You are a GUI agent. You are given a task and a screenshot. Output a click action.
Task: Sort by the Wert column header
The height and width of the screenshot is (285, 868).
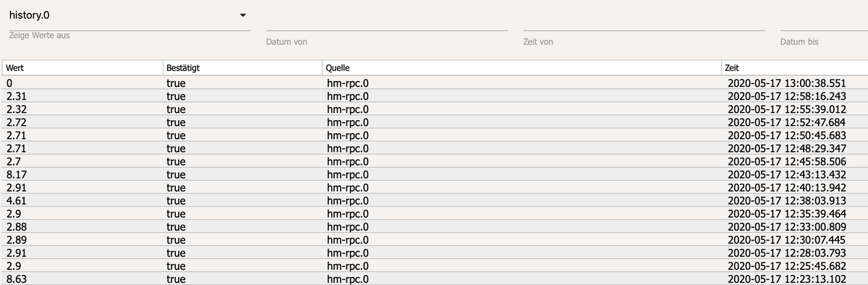click(82, 67)
